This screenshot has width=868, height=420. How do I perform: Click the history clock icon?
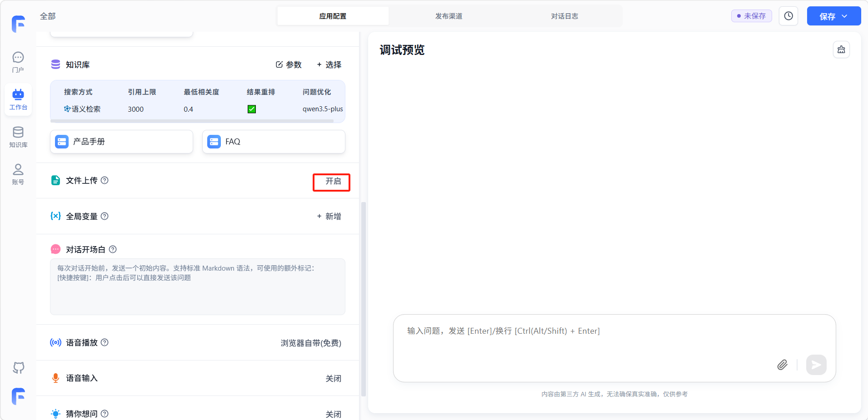(x=788, y=16)
